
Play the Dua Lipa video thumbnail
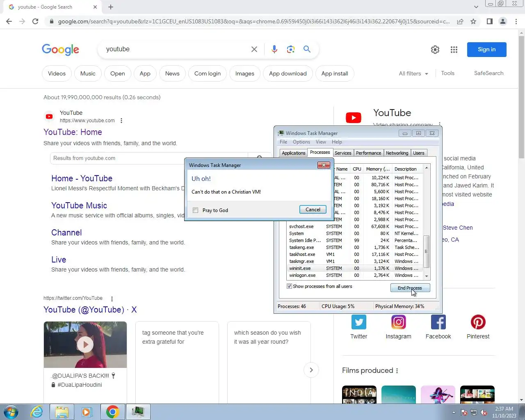tap(85, 345)
